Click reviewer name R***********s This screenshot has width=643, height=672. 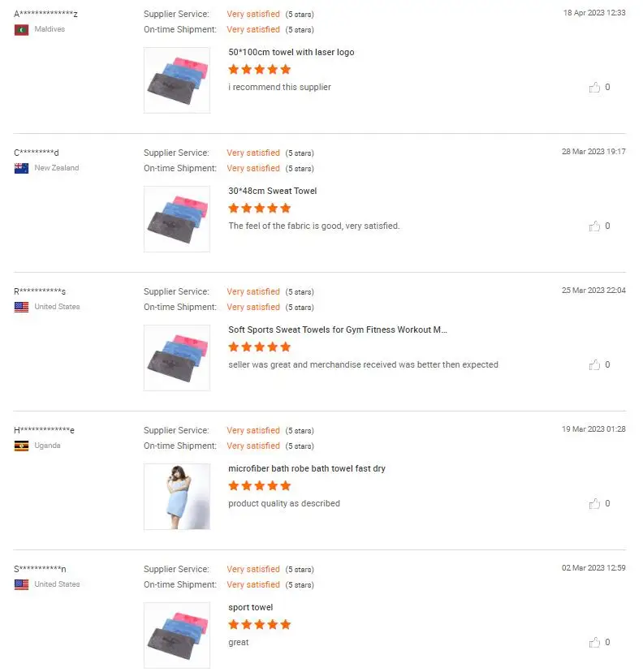[x=40, y=291]
